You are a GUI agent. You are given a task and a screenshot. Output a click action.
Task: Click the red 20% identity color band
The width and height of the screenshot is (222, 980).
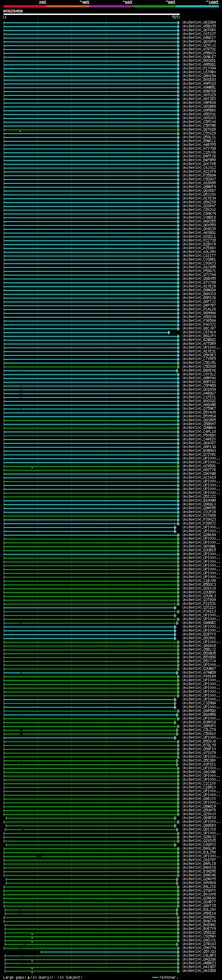[25, 6]
